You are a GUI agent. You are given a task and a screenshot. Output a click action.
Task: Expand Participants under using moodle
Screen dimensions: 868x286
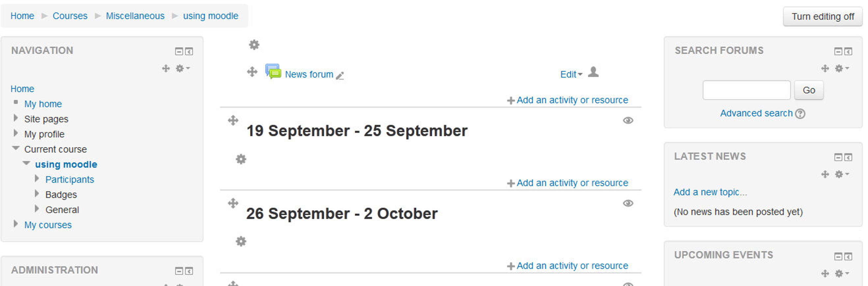click(x=37, y=178)
